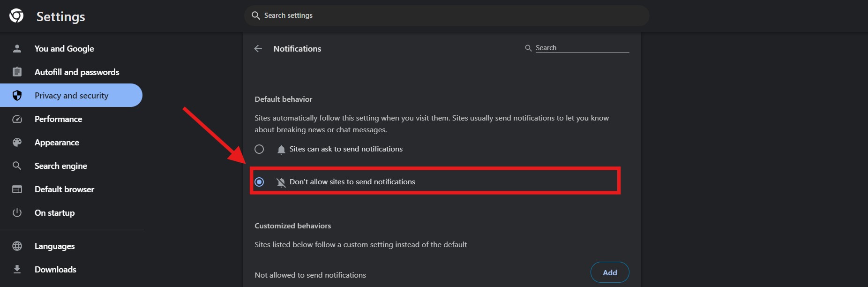Click the Settings title text
This screenshot has width=868, height=287.
tap(61, 16)
